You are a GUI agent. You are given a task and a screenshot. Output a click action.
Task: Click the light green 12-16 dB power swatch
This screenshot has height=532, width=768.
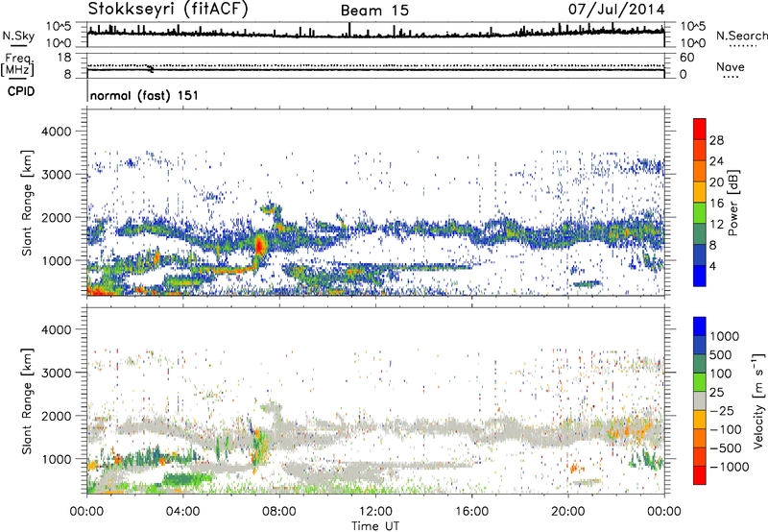700,212
